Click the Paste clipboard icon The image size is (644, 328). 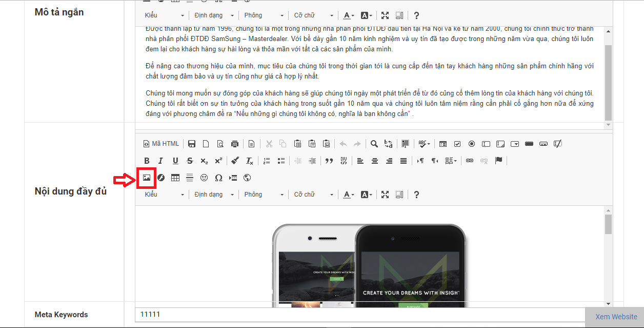297,144
